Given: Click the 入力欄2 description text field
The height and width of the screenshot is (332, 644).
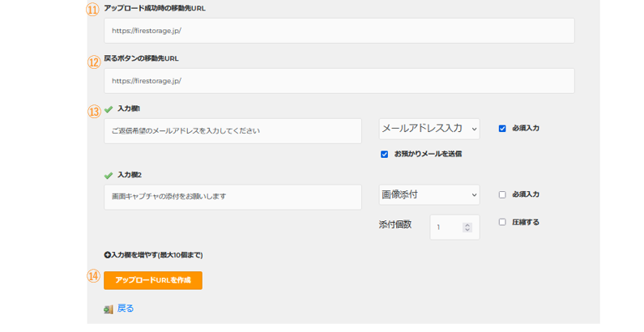Looking at the screenshot, I should pos(232,197).
